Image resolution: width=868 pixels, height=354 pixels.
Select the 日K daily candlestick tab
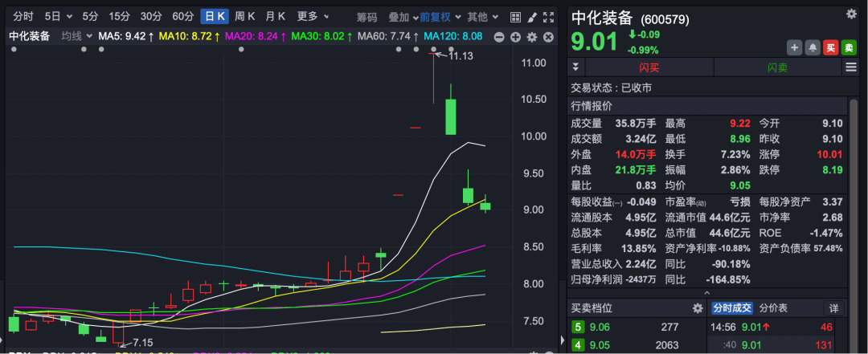click(215, 17)
